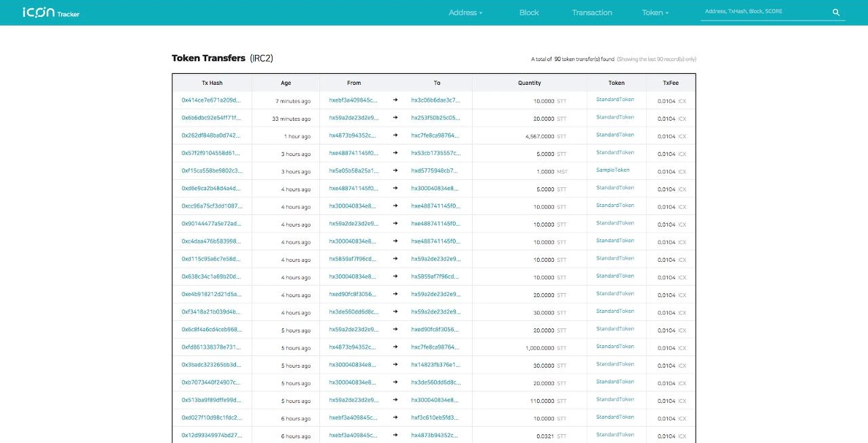Open transaction 0x6b6dbc92e54ff71f...
Screen dimensions: 868x443
coord(211,118)
